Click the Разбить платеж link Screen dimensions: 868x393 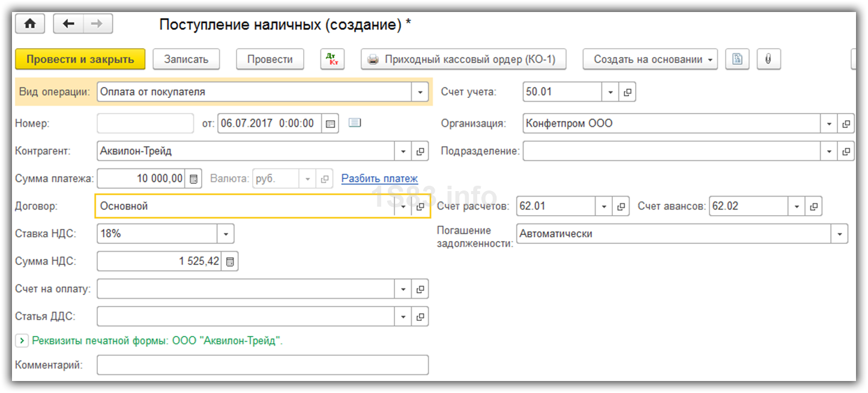click(379, 178)
